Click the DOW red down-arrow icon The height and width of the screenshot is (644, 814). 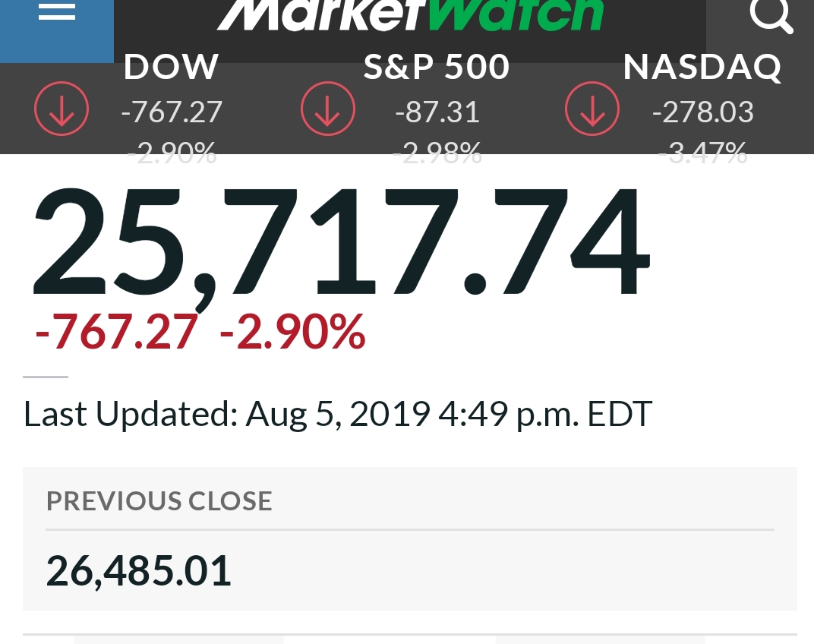coord(62,109)
